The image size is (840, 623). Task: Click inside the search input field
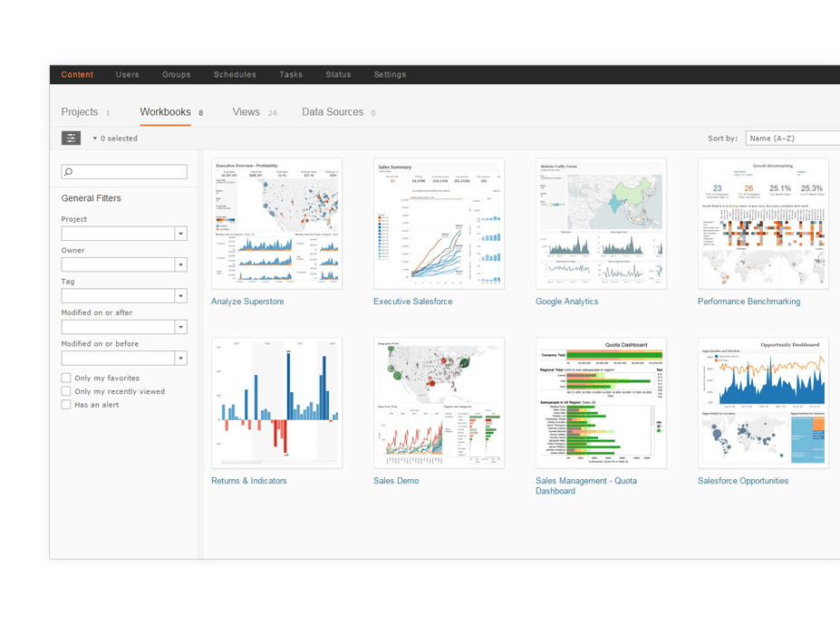pos(127,171)
